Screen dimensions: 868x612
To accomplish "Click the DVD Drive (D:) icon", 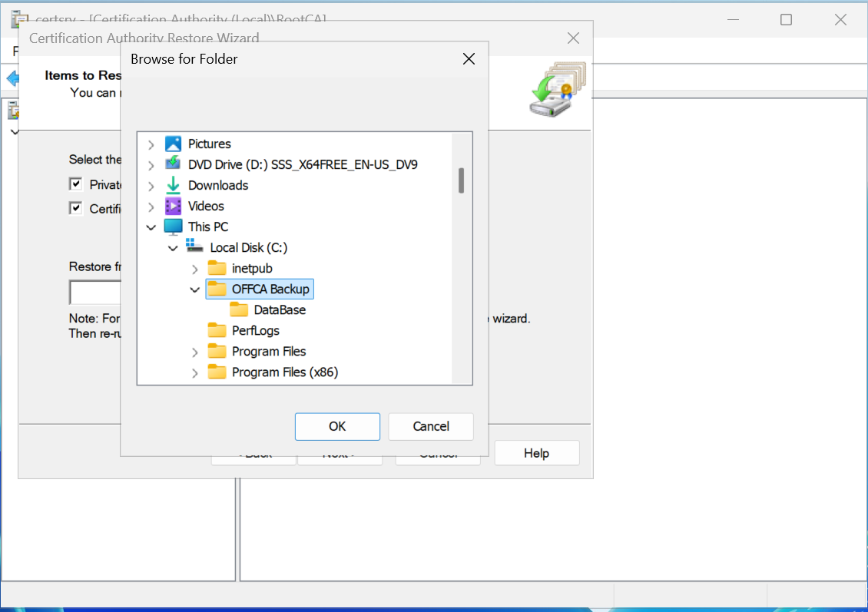I will coord(174,164).
